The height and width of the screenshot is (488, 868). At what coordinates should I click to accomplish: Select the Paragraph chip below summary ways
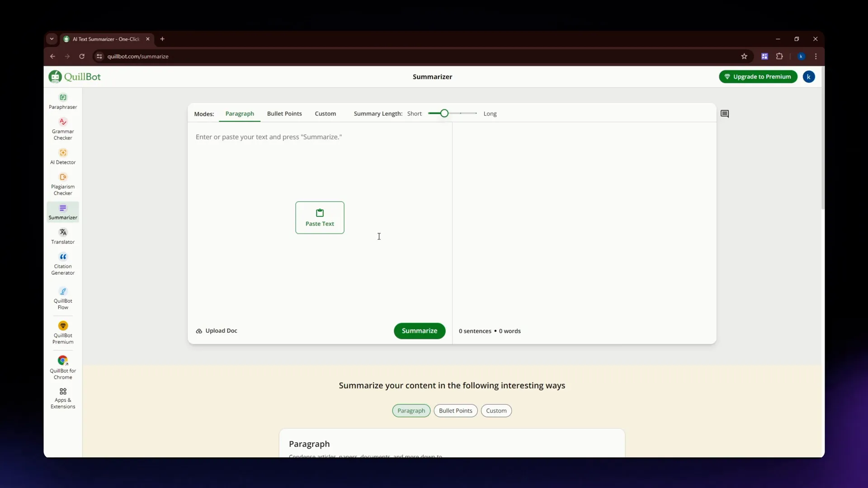pyautogui.click(x=411, y=411)
